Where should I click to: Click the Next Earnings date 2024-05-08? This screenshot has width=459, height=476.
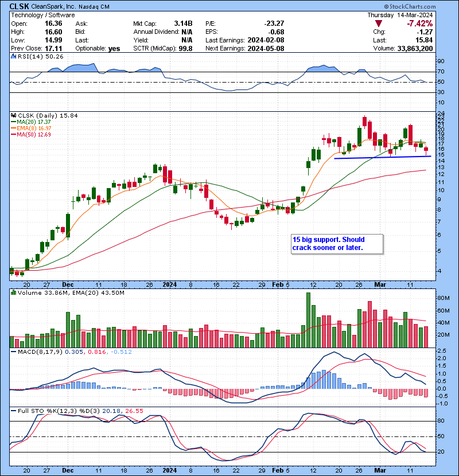click(266, 48)
